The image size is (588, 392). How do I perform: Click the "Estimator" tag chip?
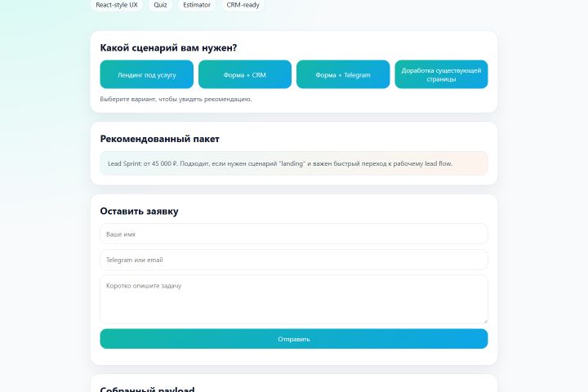point(197,5)
